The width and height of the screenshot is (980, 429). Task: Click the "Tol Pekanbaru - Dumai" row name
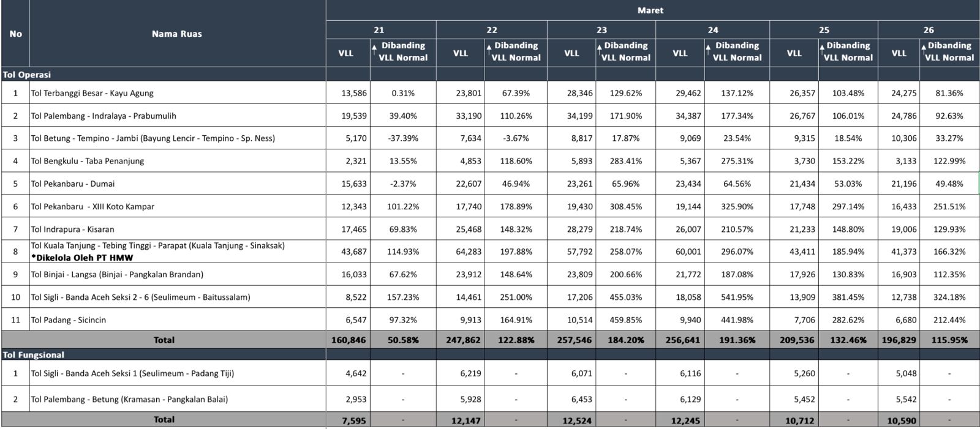73,184
